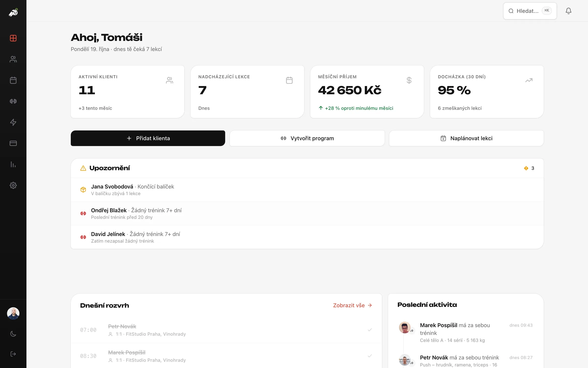Screen dimensions: 588x368
Task: Click the dumbbell icon beside David Jelínek
Action: point(83,237)
